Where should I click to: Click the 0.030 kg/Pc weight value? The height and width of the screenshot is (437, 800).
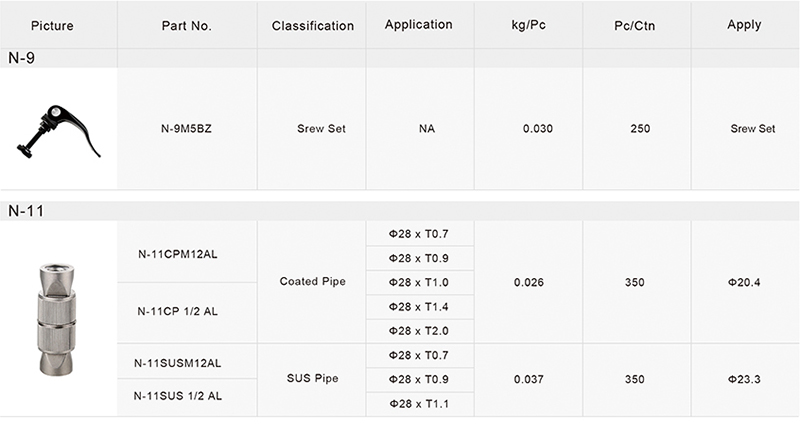[x=538, y=129]
